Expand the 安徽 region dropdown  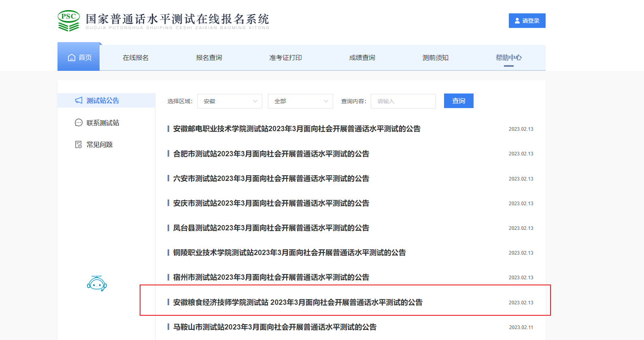click(230, 101)
